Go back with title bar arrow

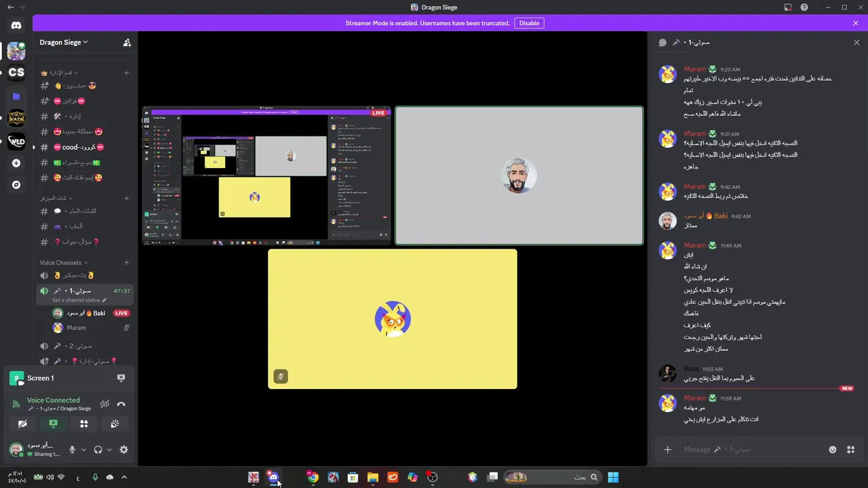click(x=10, y=7)
